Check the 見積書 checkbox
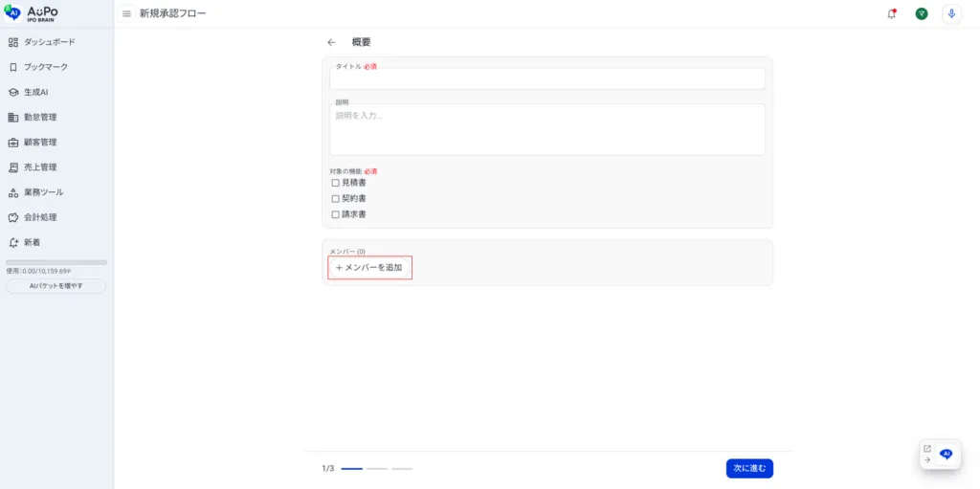This screenshot has height=489, width=980. tap(336, 183)
